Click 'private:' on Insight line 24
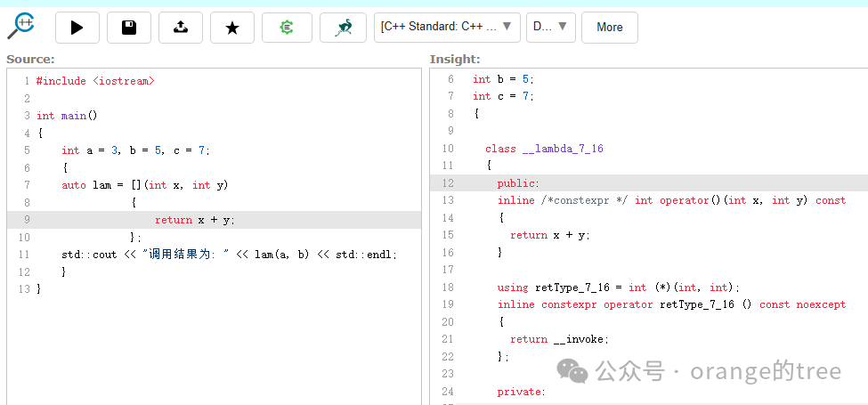This screenshot has width=868, height=405. click(x=522, y=392)
